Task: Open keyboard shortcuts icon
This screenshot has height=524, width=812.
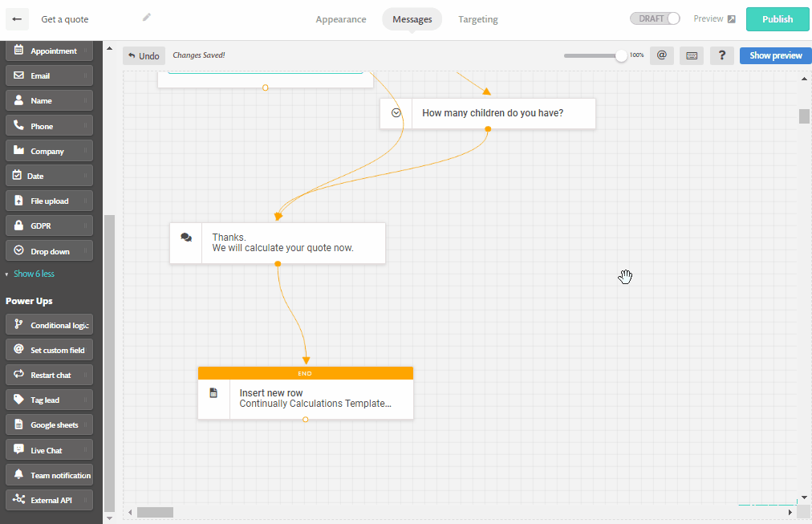Action: [x=692, y=55]
